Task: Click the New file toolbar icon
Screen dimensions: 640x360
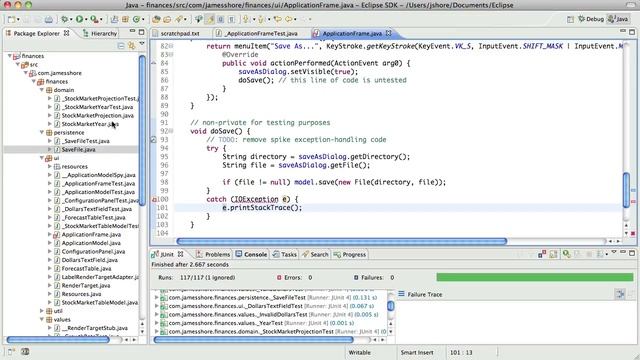Action: (x=11, y=19)
